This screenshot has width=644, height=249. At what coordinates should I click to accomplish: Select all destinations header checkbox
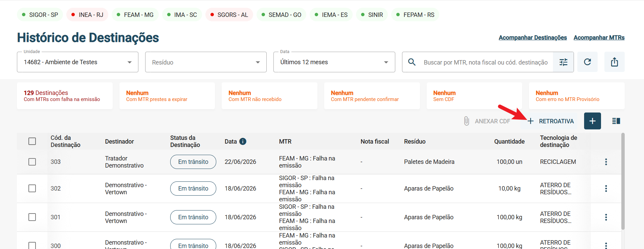(x=32, y=141)
